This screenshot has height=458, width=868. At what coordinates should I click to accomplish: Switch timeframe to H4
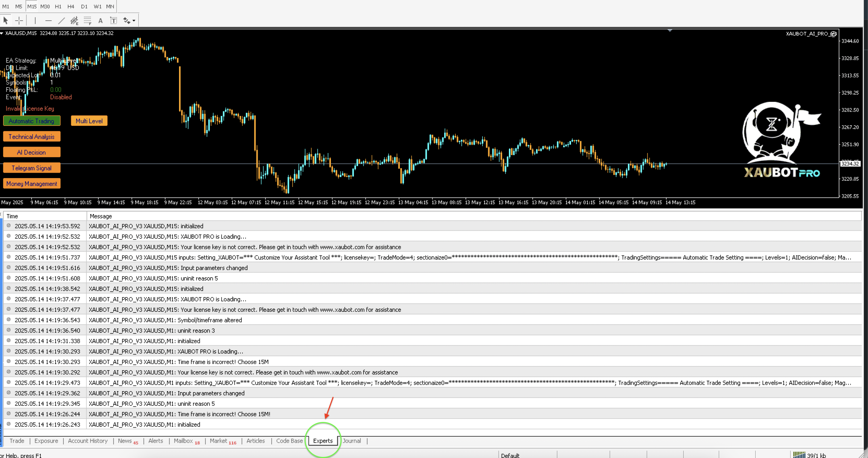click(71, 6)
